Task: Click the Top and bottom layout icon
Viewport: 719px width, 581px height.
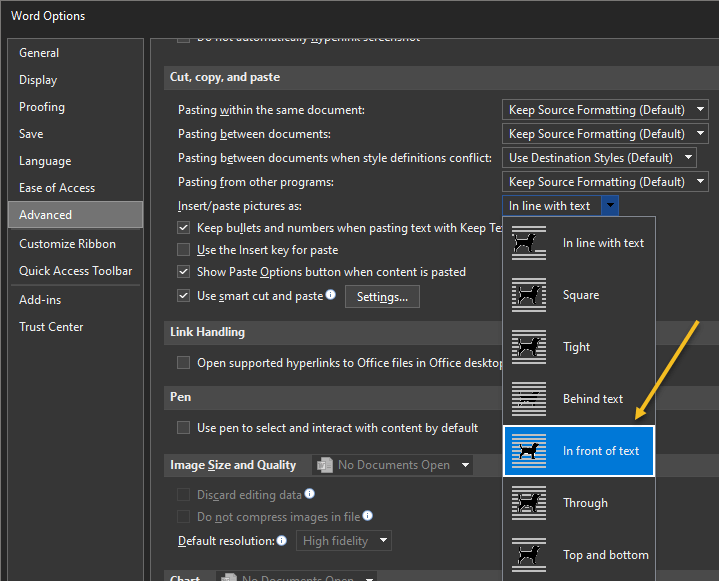Action: 529,555
